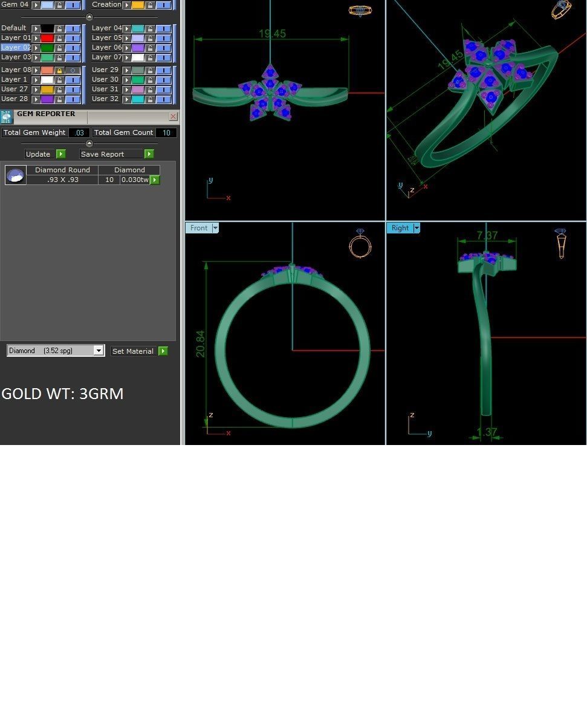The width and height of the screenshot is (587, 728).
Task: Lock Layer 06 with its padlock
Action: [x=150, y=48]
